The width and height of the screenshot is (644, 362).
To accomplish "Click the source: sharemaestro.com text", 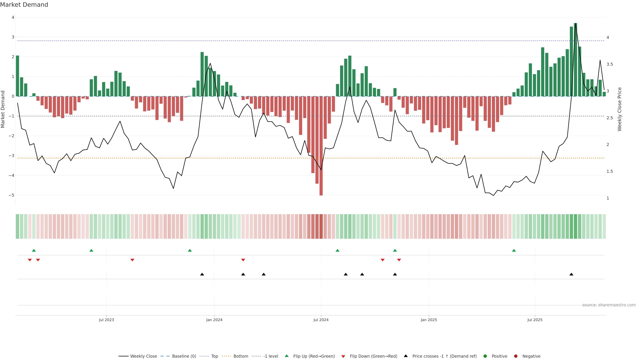I will pos(609,305).
